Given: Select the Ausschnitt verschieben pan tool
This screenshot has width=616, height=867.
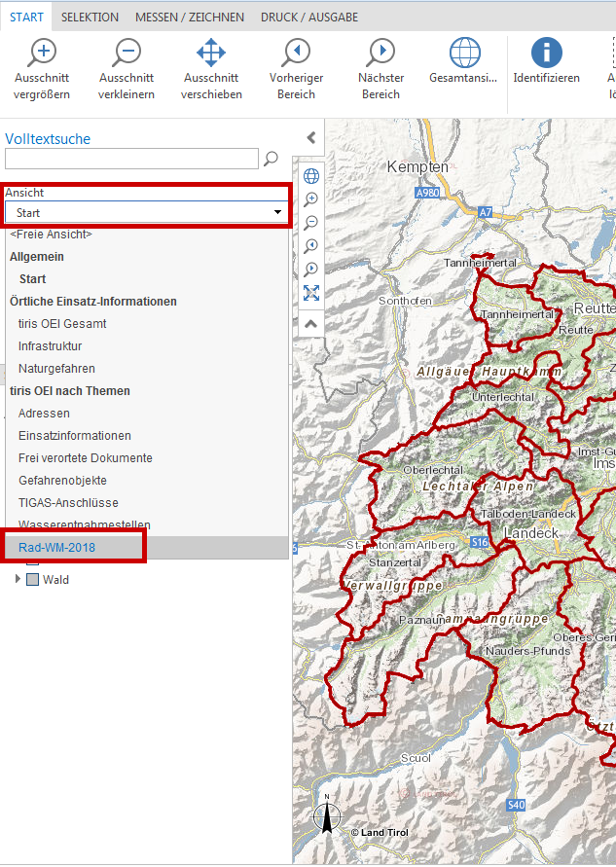Looking at the screenshot, I should pyautogui.click(x=211, y=54).
